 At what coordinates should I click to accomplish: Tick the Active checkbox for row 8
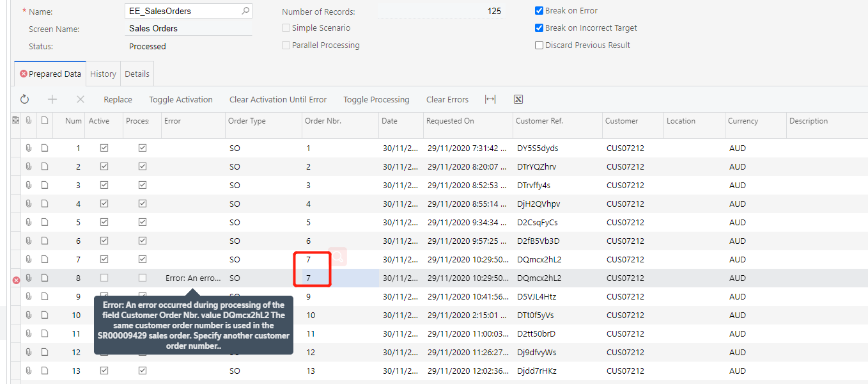(104, 278)
